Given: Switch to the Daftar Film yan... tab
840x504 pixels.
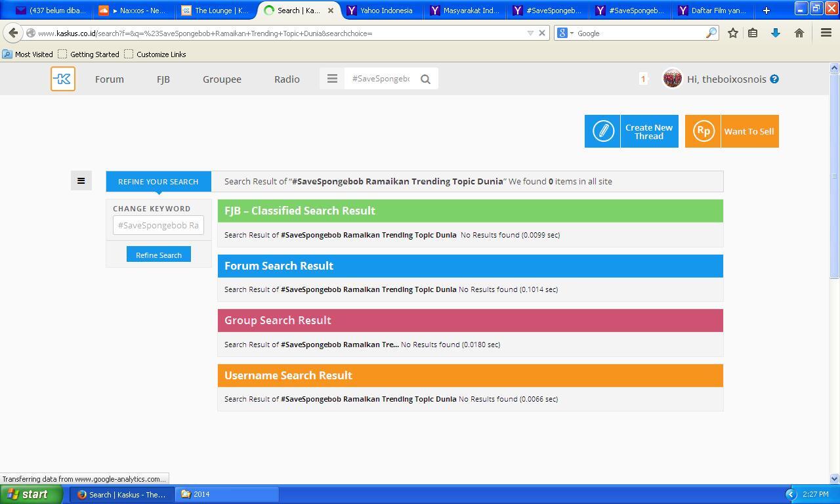Looking at the screenshot, I should click(x=714, y=10).
